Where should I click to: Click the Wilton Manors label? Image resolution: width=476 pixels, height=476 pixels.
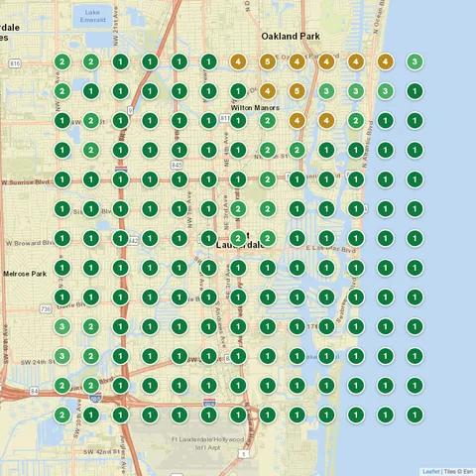[x=255, y=108]
